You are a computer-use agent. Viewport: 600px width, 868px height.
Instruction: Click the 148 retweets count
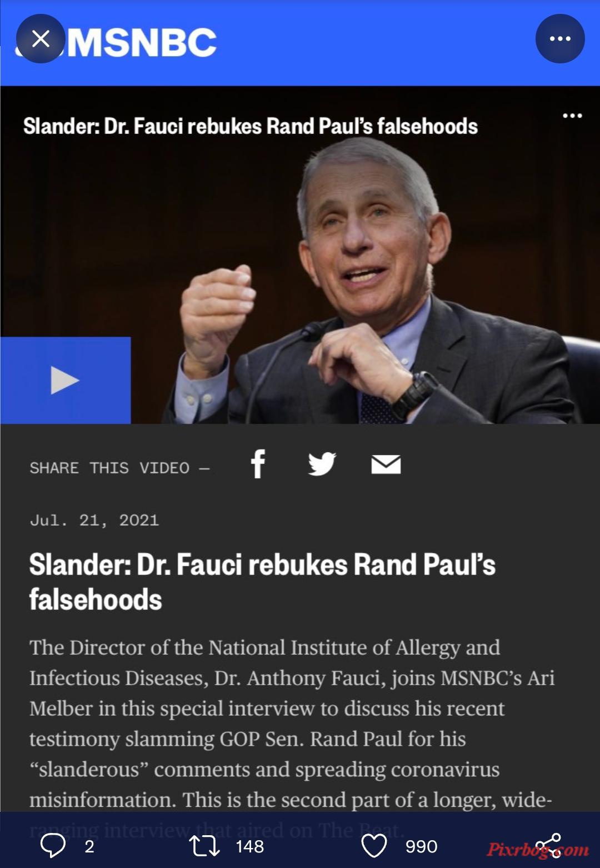point(250,846)
